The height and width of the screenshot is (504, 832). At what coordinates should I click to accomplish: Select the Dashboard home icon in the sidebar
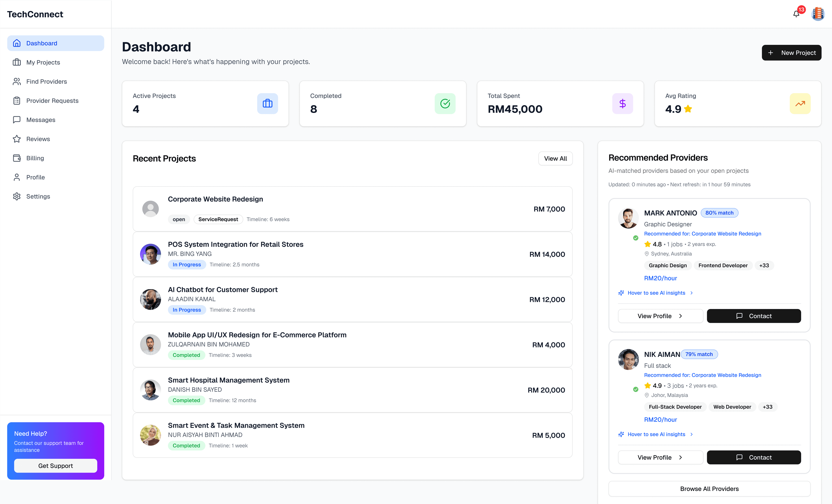tap(17, 43)
